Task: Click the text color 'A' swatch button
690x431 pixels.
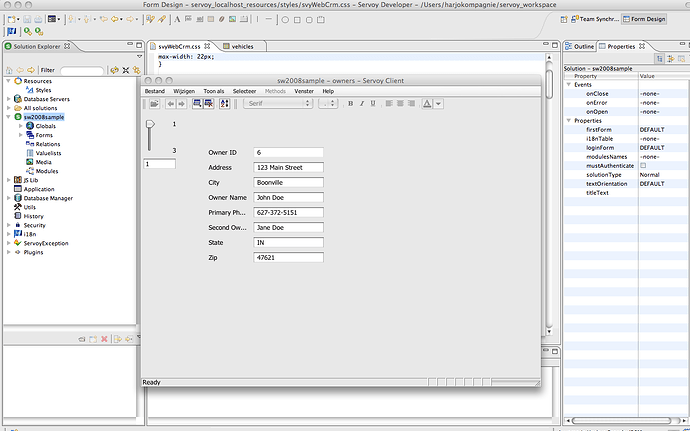Action: 427,103
